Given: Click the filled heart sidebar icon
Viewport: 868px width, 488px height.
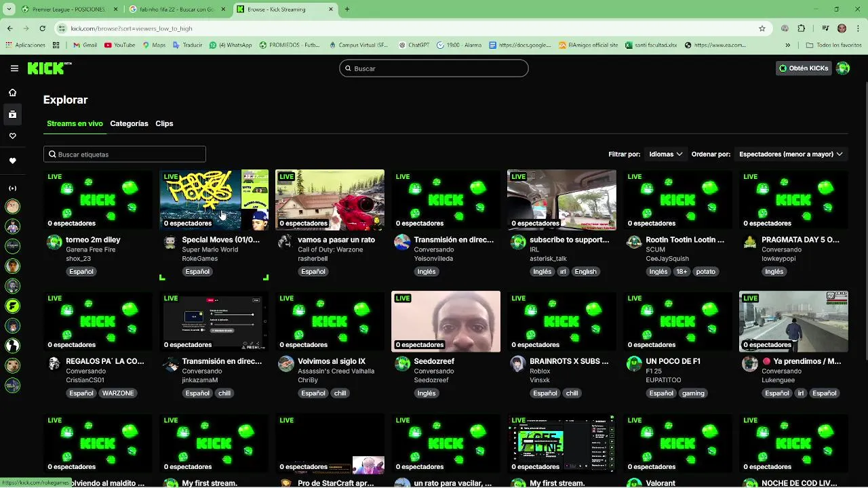Looking at the screenshot, I should (12, 161).
